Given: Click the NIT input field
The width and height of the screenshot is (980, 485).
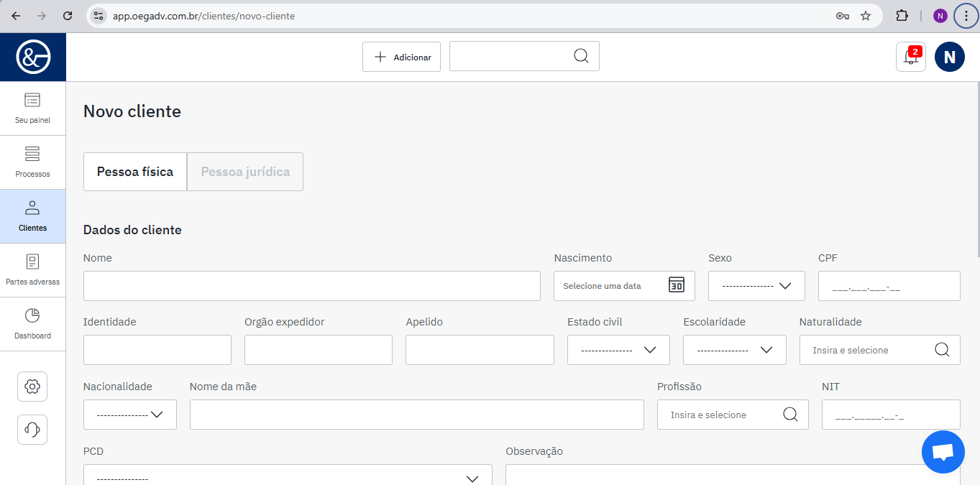Looking at the screenshot, I should click(x=891, y=415).
